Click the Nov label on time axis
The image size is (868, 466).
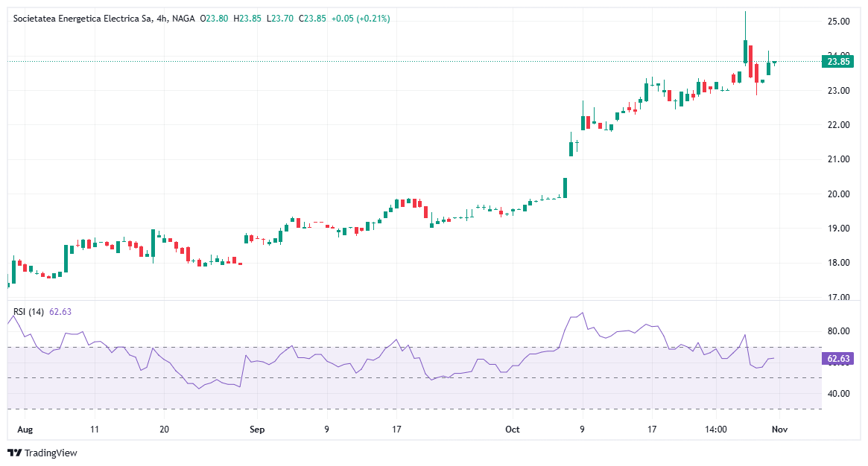point(779,430)
